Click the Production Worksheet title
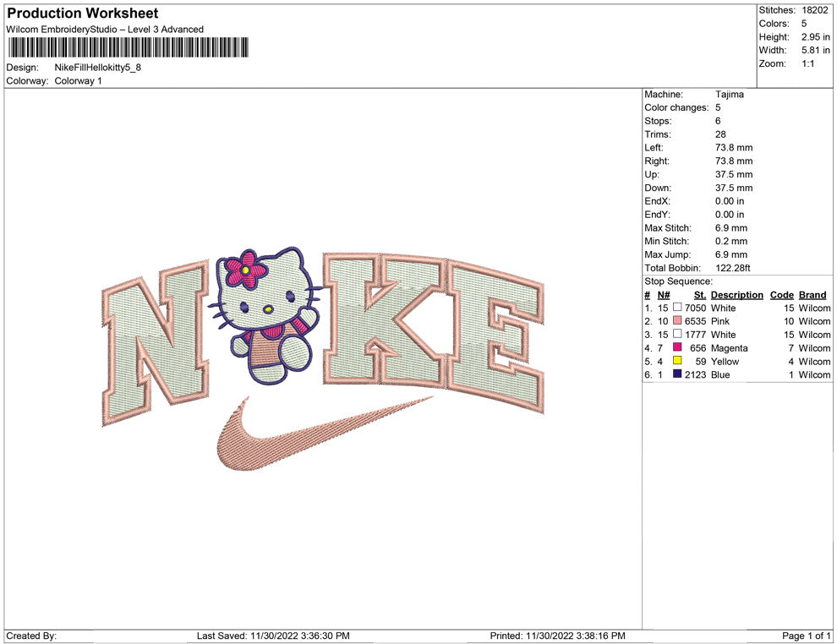The width and height of the screenshot is (837, 644). 83,13
